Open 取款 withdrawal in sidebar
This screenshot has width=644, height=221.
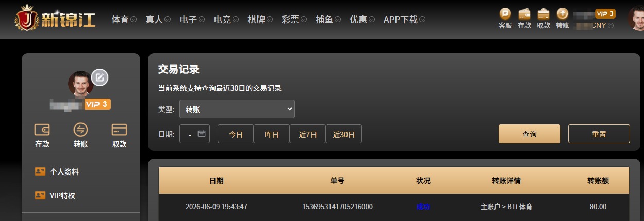(x=119, y=136)
